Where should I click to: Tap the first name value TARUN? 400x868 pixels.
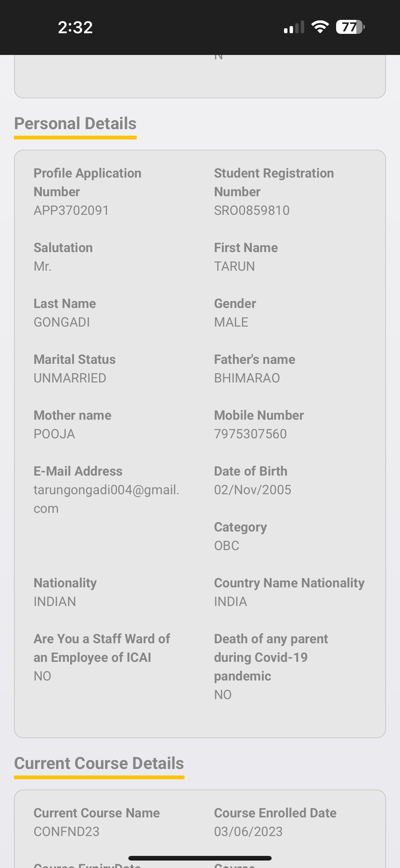pyautogui.click(x=234, y=266)
